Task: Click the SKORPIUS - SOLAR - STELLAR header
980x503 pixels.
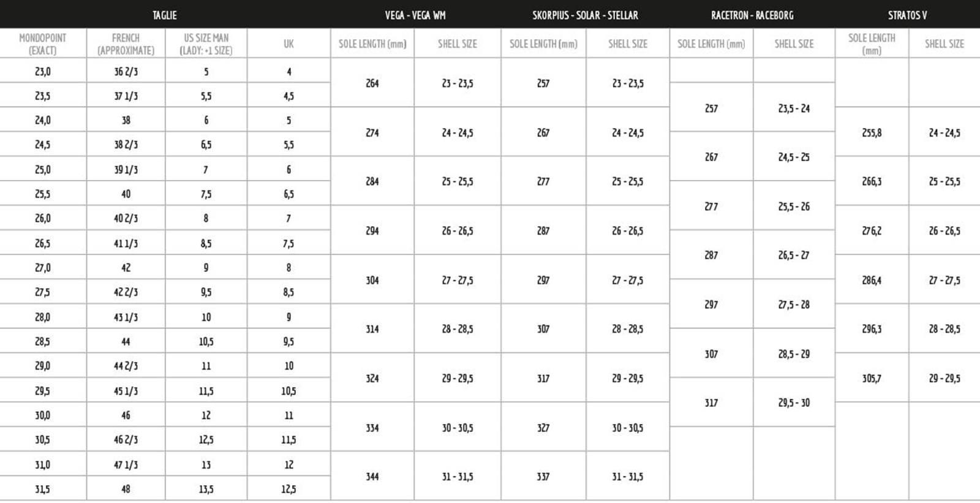Action: click(585, 15)
